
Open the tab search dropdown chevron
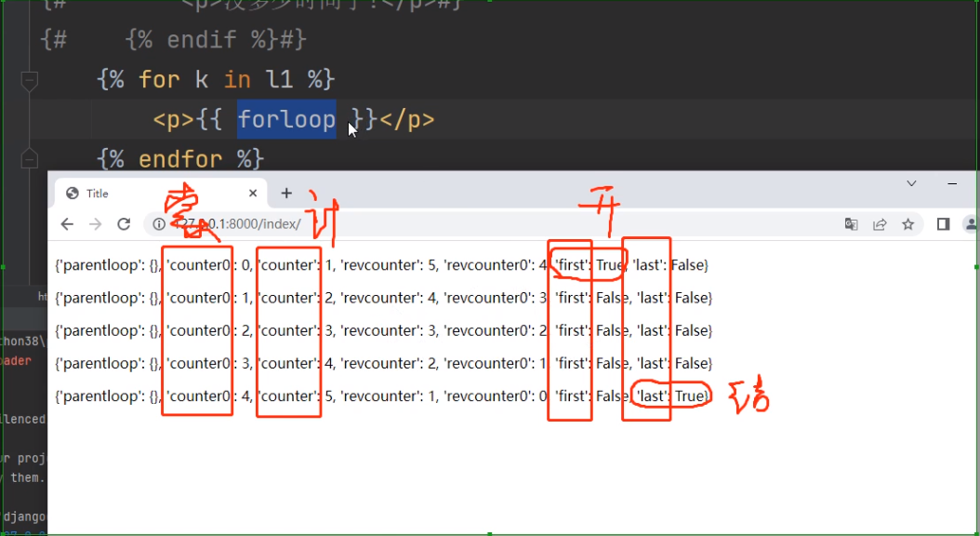(x=911, y=183)
